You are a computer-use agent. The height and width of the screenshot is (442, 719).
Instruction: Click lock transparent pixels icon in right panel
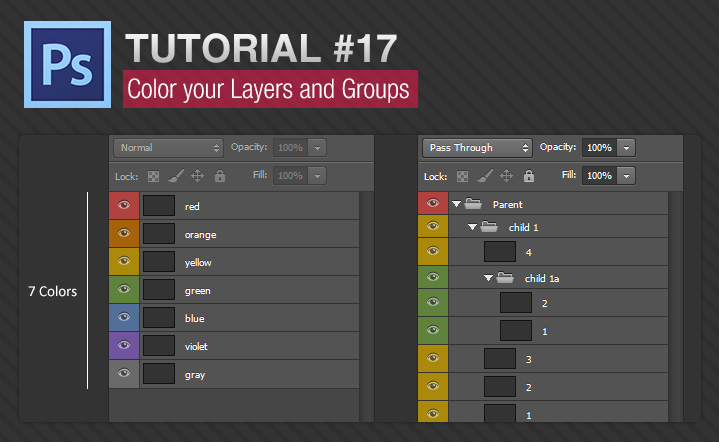point(463,176)
